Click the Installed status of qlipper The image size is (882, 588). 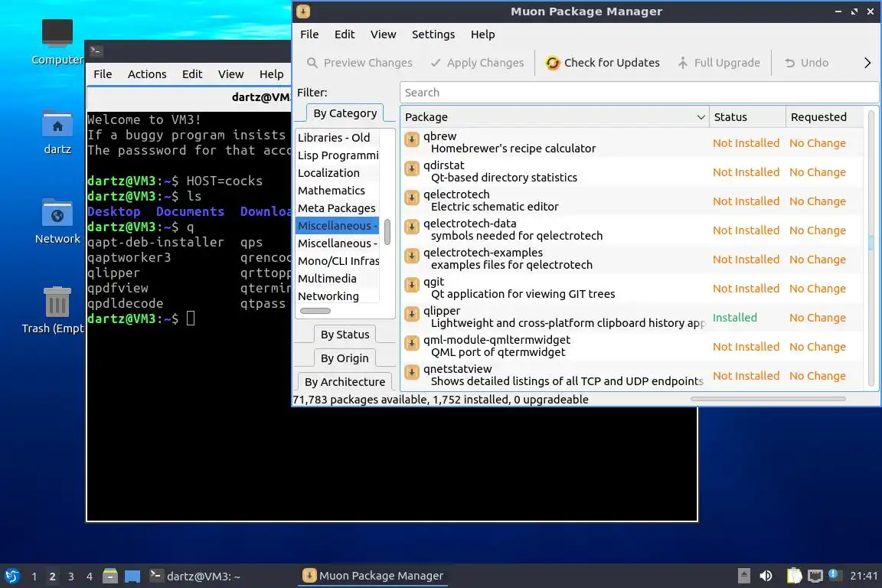pyautogui.click(x=735, y=317)
